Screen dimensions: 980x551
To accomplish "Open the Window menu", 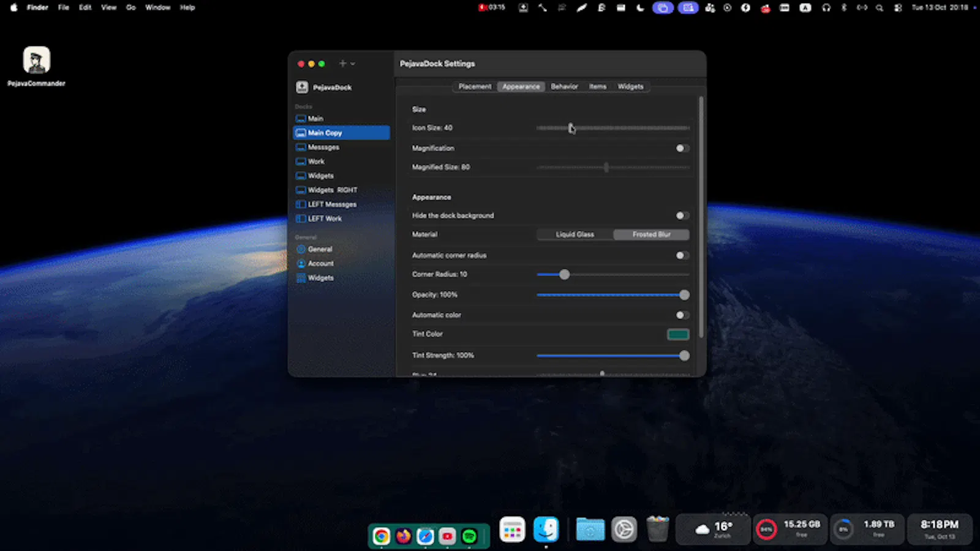I will pyautogui.click(x=157, y=7).
